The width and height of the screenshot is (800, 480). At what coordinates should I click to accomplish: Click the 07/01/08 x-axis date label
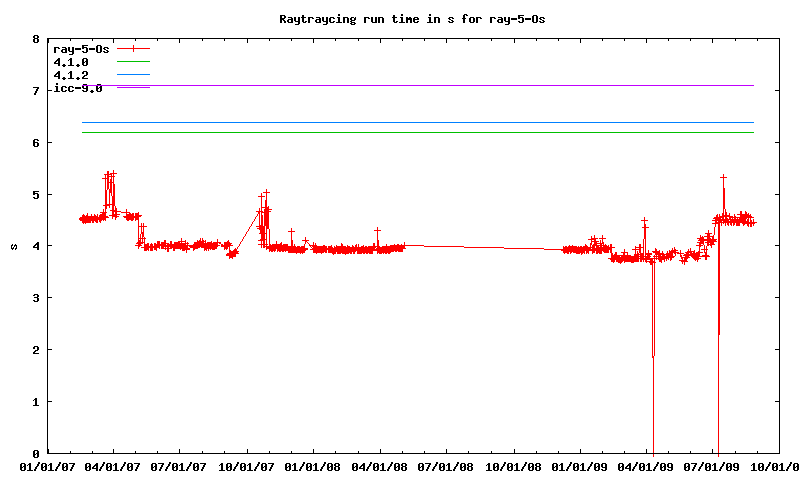click(x=447, y=467)
